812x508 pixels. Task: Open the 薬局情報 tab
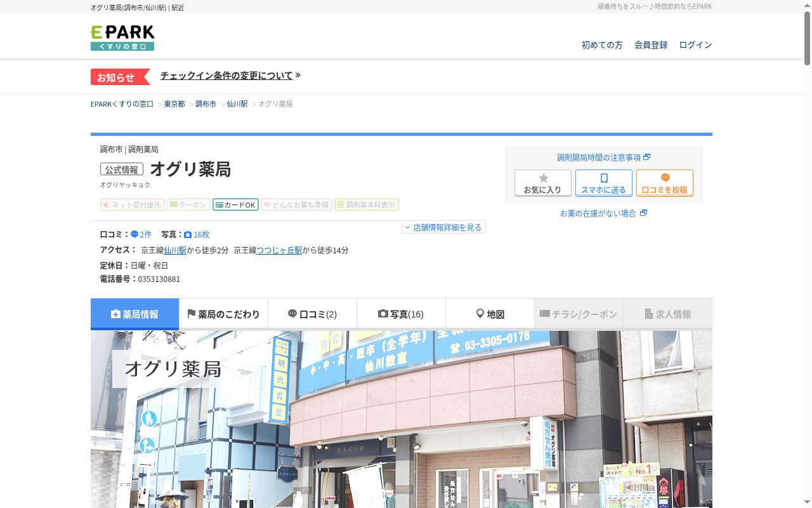click(134, 314)
